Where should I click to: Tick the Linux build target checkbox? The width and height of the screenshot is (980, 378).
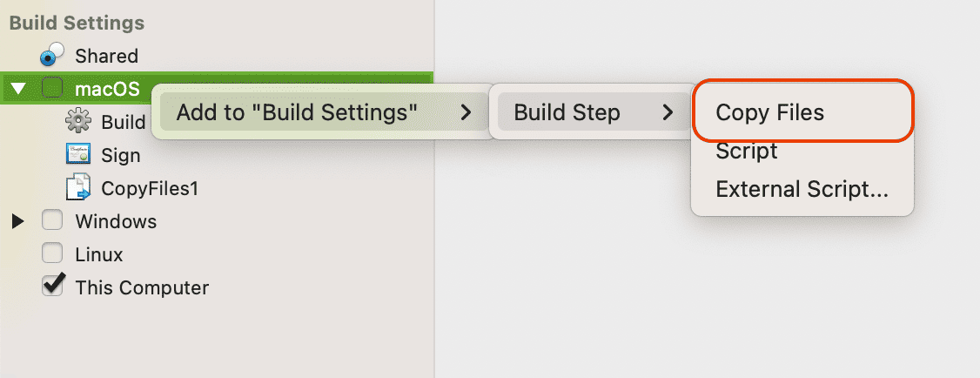tap(53, 254)
